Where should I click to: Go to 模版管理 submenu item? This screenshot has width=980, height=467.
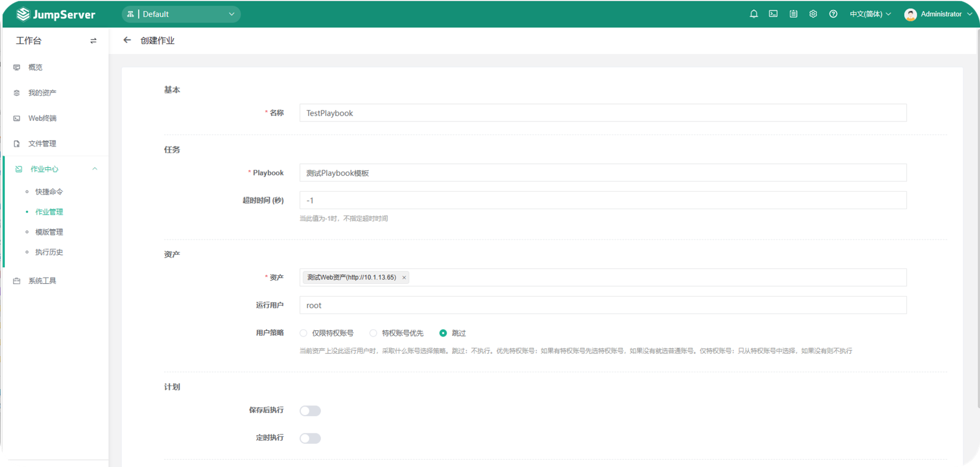tap(49, 232)
